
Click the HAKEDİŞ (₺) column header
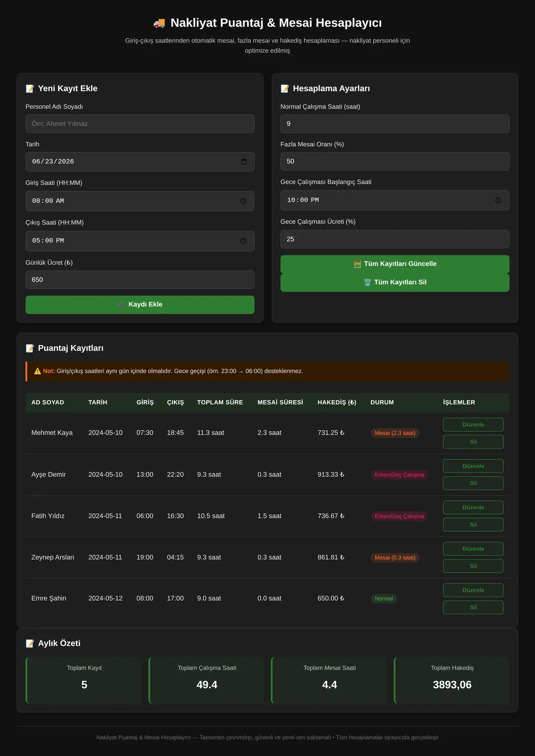[337, 402]
